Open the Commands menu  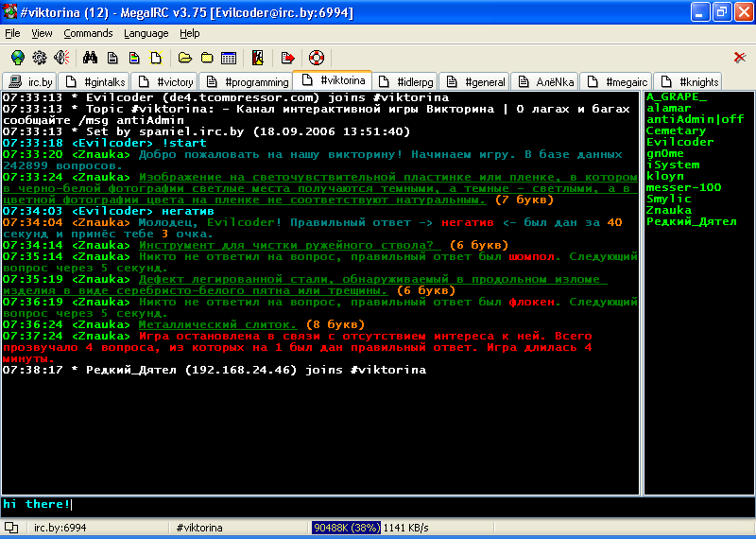point(88,33)
